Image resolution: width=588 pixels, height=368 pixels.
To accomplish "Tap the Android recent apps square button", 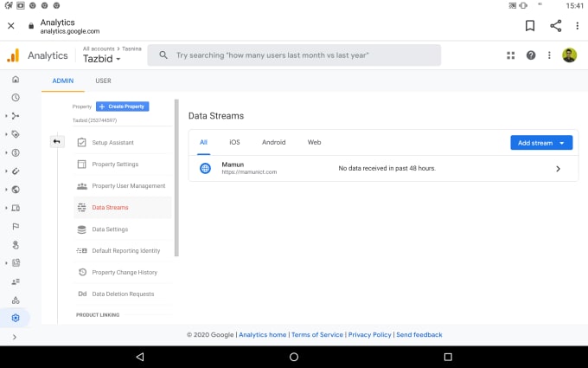I will coord(448,357).
